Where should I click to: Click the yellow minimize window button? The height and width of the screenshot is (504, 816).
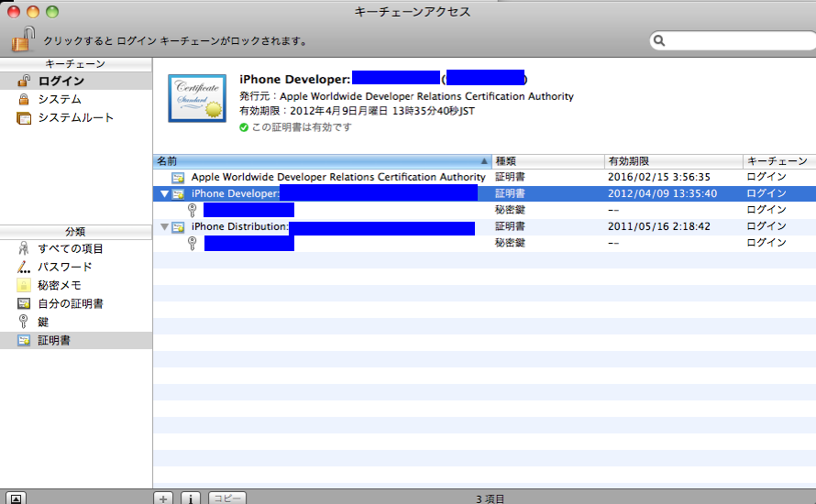(x=33, y=11)
